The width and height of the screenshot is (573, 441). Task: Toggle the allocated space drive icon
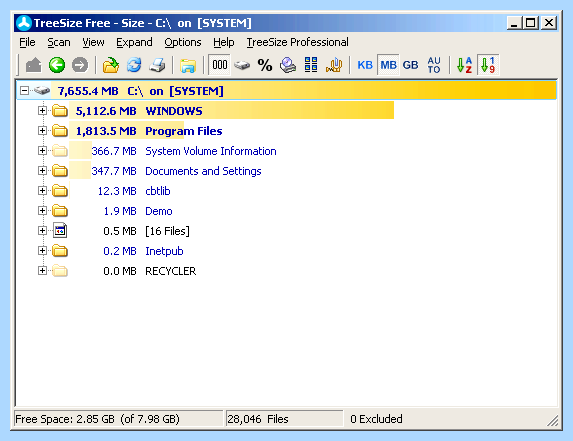click(x=242, y=65)
